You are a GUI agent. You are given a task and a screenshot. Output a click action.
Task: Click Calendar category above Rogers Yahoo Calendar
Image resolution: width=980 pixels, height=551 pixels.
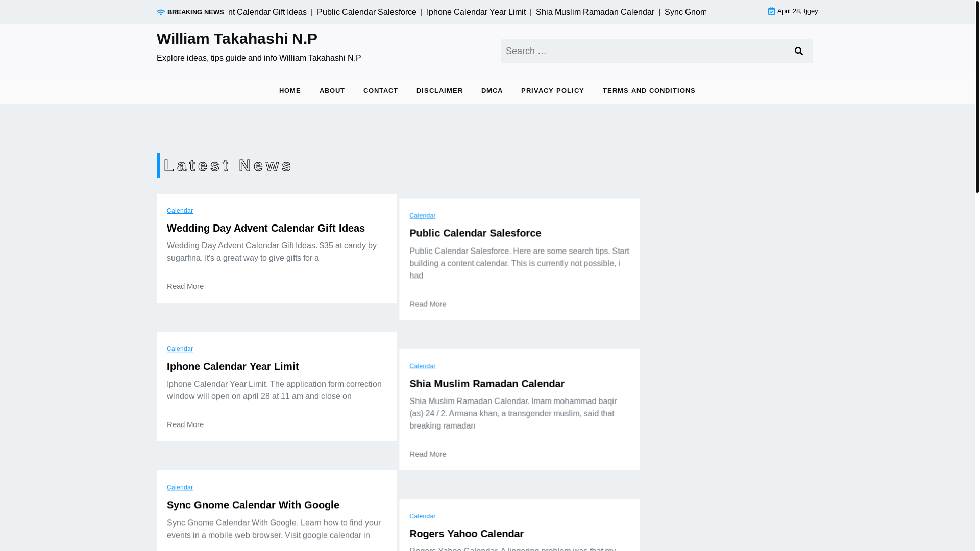coord(423,516)
